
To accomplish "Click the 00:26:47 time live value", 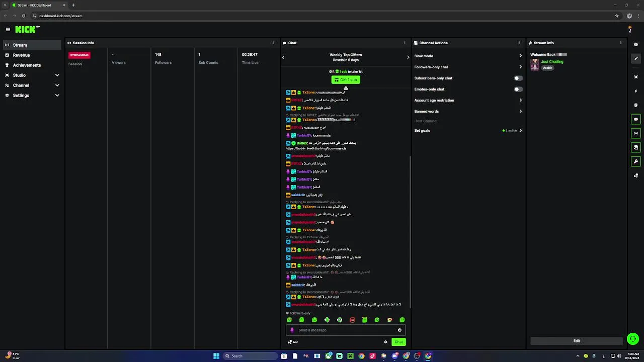I will pyautogui.click(x=250, y=55).
